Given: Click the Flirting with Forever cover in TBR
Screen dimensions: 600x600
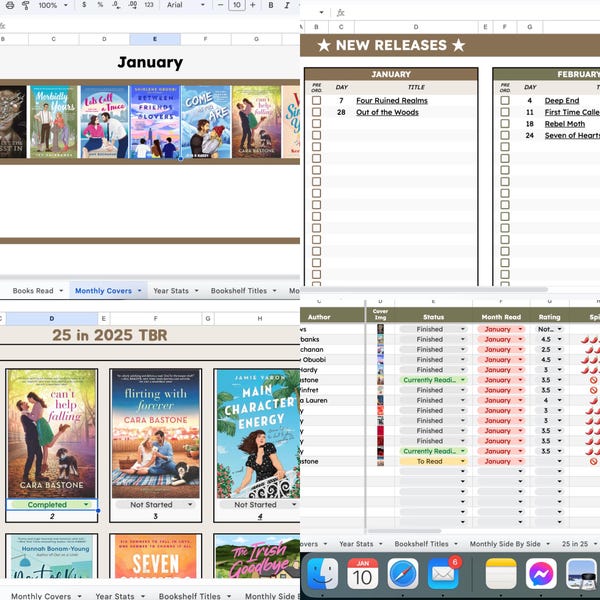Looking at the screenshot, I should 155,434.
